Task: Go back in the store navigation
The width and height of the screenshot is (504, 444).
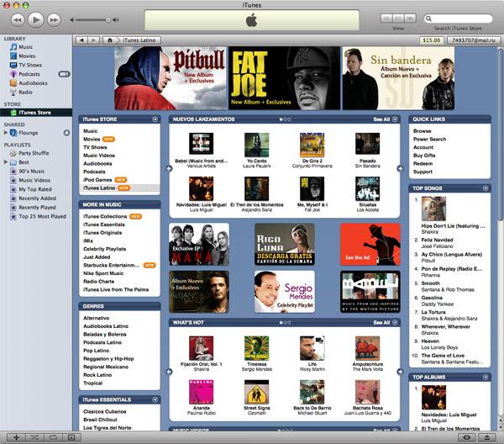Action: pyautogui.click(x=81, y=40)
